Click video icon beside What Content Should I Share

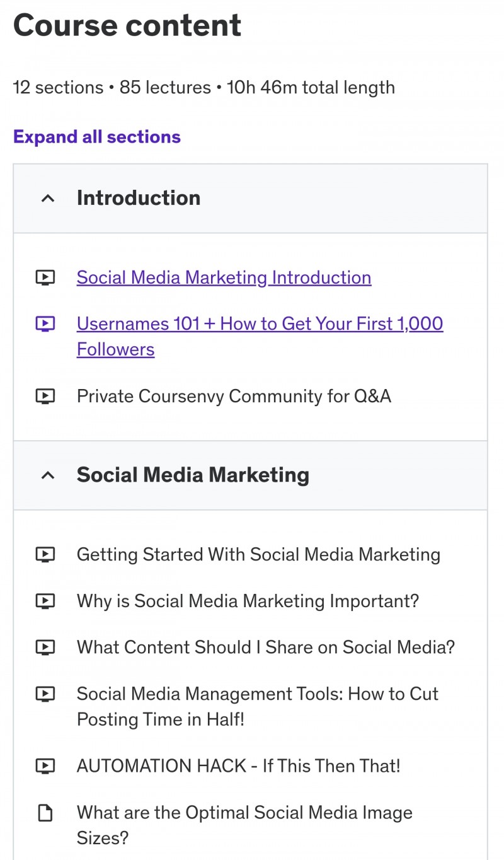point(45,647)
